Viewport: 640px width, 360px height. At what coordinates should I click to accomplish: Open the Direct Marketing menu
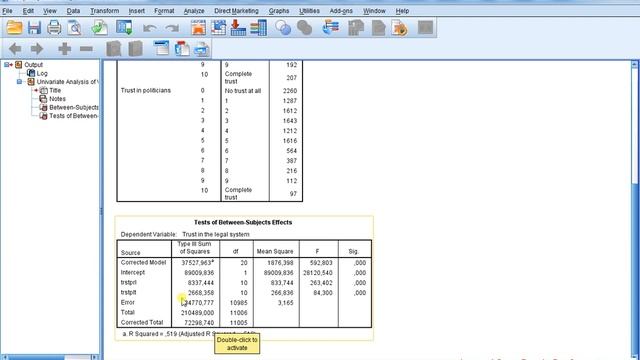(x=236, y=11)
